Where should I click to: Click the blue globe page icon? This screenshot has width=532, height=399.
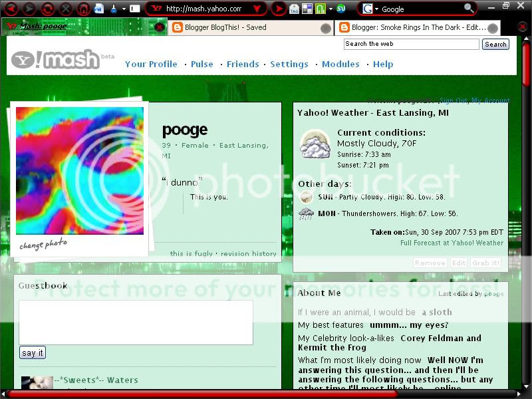pos(99,8)
